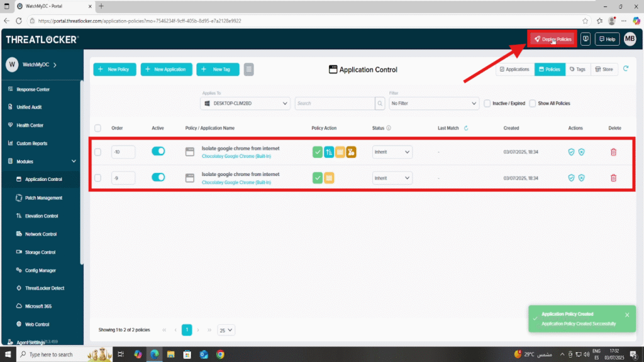Click the green permit icon in -9 row
This screenshot has width=644, height=362.
coord(318,178)
